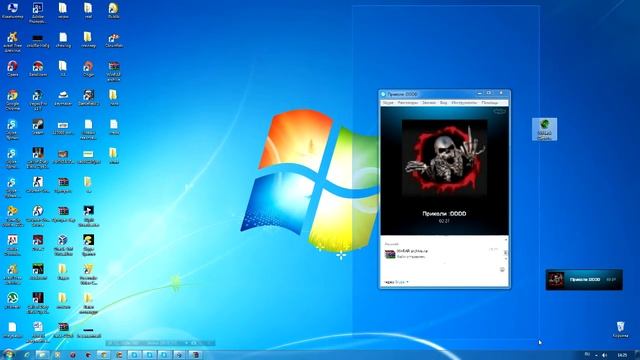Launch Vegas Pro shortcut on desktop

38,100
